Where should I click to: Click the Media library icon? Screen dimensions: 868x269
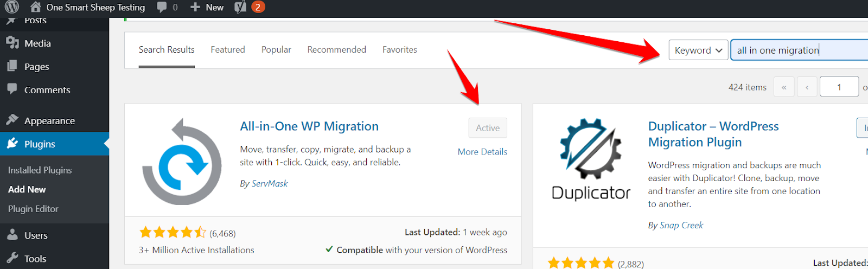pyautogui.click(x=12, y=43)
